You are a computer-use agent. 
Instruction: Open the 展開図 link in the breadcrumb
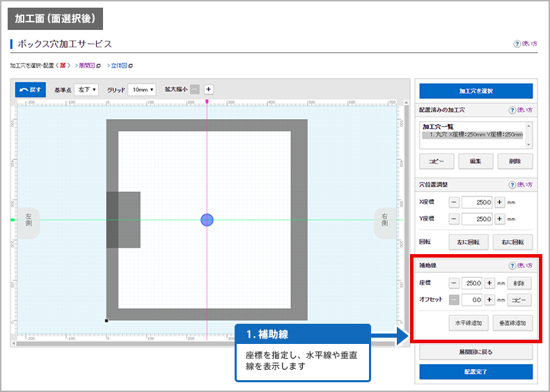[88, 65]
